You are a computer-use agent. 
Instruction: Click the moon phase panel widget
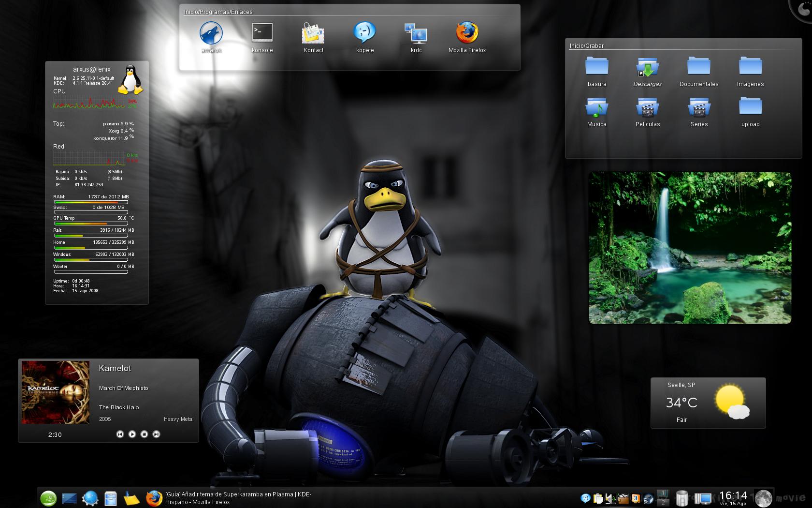(x=763, y=498)
